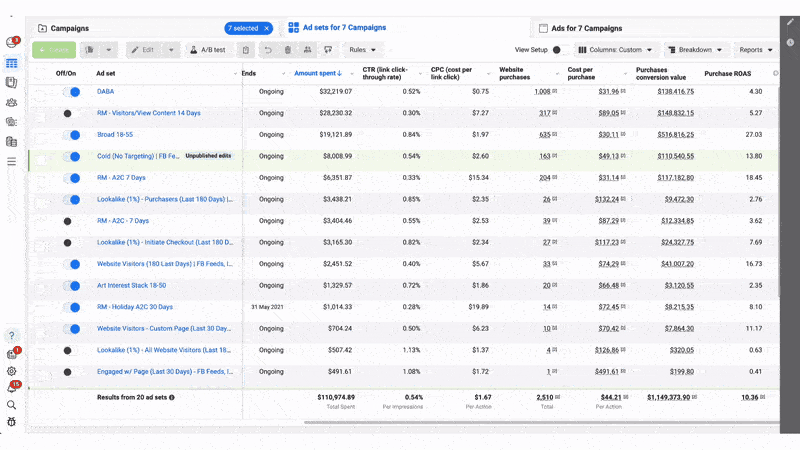Open the Broad 18-55 ad set link
Image resolution: width=800 pixels, height=450 pixels.
[114, 135]
